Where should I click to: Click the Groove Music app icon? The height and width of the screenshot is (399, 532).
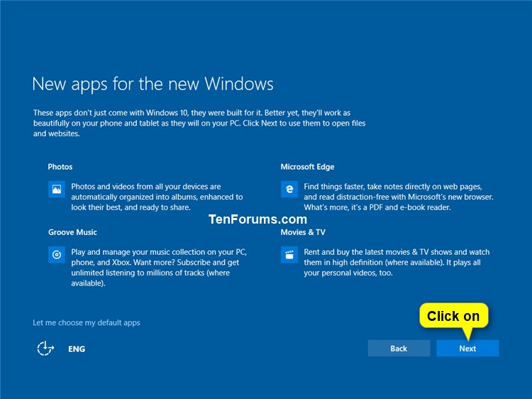[57, 255]
